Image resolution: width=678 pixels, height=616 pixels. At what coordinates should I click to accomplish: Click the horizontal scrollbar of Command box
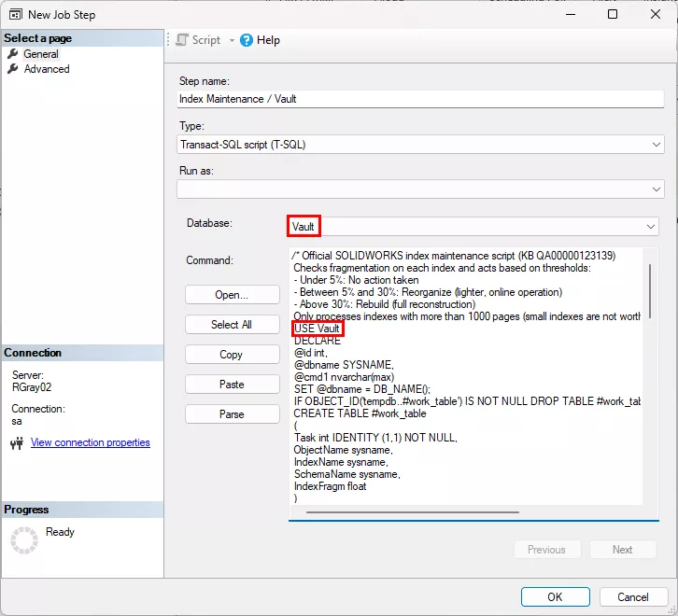coord(413,512)
